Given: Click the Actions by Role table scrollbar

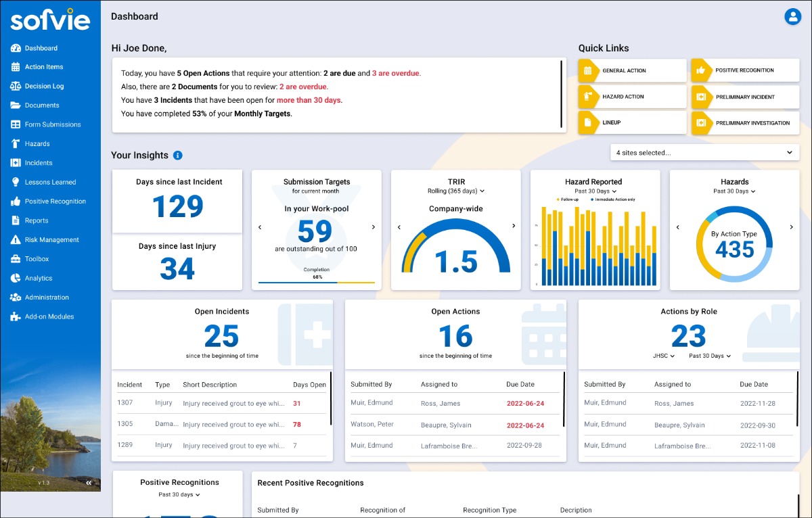Looking at the screenshot, I should pos(796,398).
